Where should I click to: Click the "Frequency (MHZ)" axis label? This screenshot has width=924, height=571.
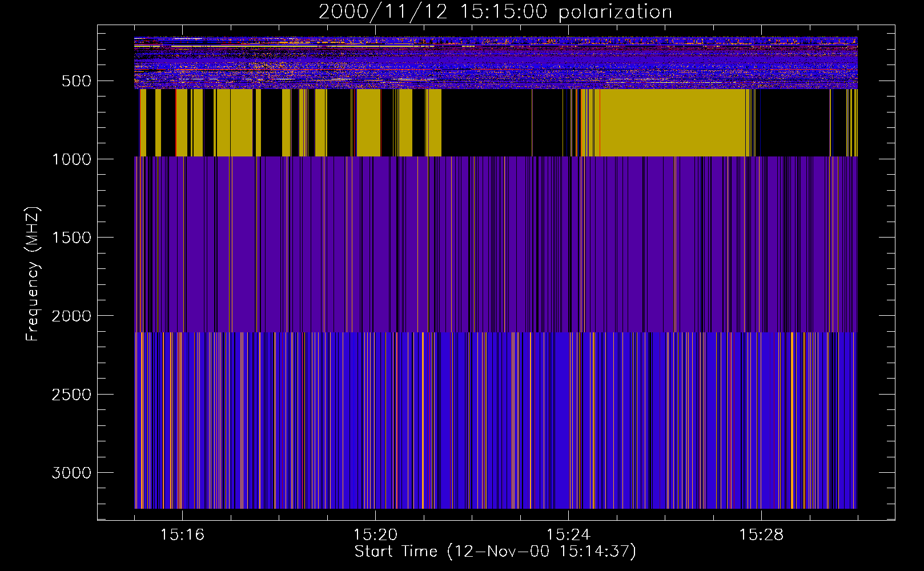pyautogui.click(x=33, y=274)
